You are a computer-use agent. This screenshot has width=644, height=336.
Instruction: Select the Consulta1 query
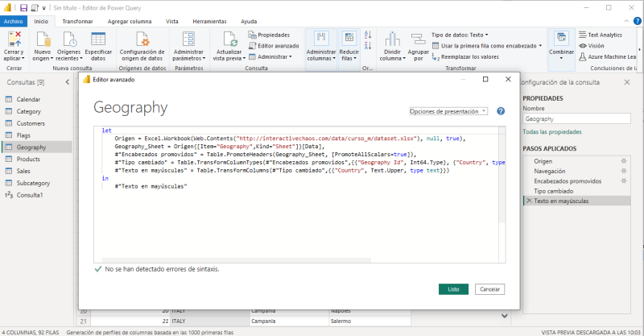pyautogui.click(x=37, y=194)
